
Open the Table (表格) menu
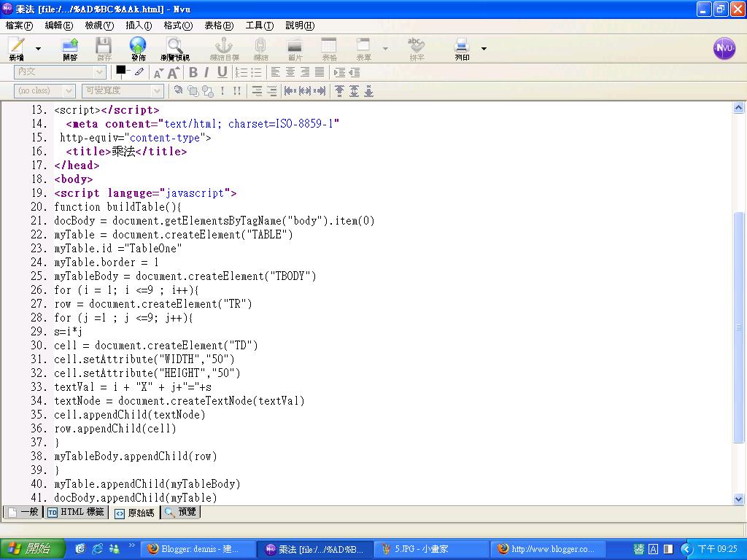(x=219, y=26)
